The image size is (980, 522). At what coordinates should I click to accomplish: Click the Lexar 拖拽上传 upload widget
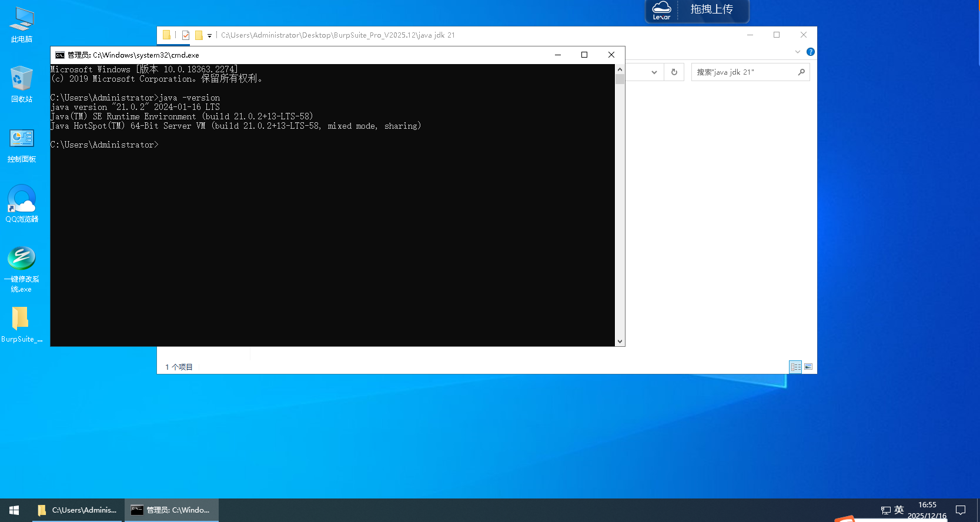click(697, 11)
